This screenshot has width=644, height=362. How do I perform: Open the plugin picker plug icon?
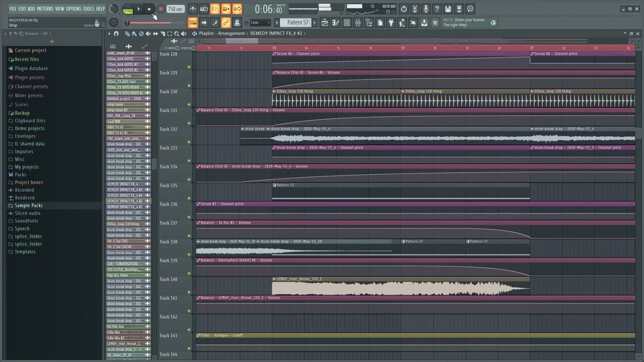391,23
